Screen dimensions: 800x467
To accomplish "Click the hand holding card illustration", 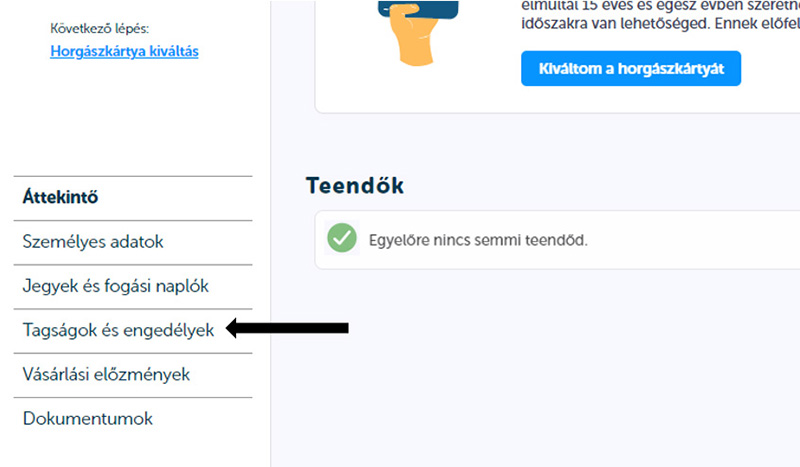I will [418, 33].
